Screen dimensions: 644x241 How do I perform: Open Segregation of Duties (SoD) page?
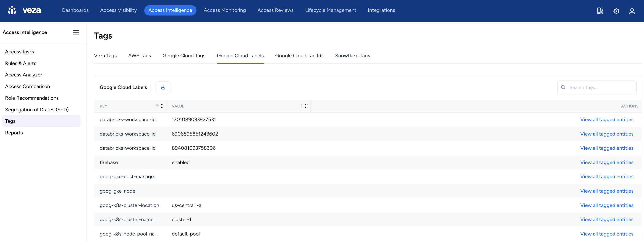pos(37,110)
